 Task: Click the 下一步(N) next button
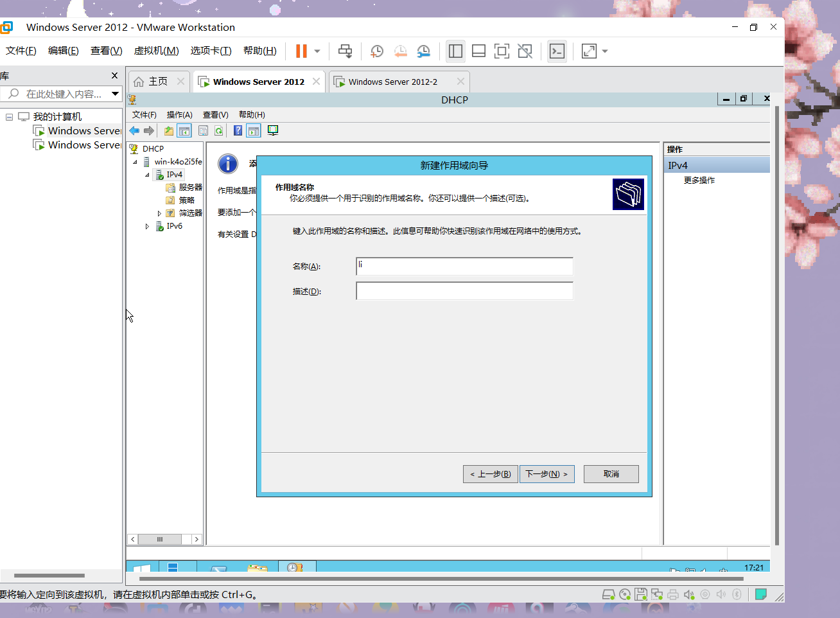tap(547, 474)
